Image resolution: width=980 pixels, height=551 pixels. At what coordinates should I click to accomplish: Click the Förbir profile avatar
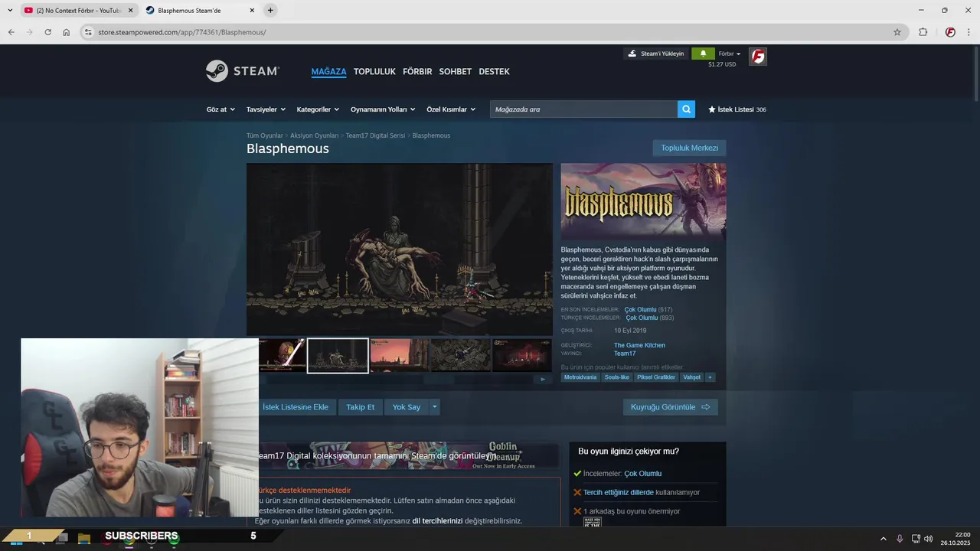tap(757, 57)
